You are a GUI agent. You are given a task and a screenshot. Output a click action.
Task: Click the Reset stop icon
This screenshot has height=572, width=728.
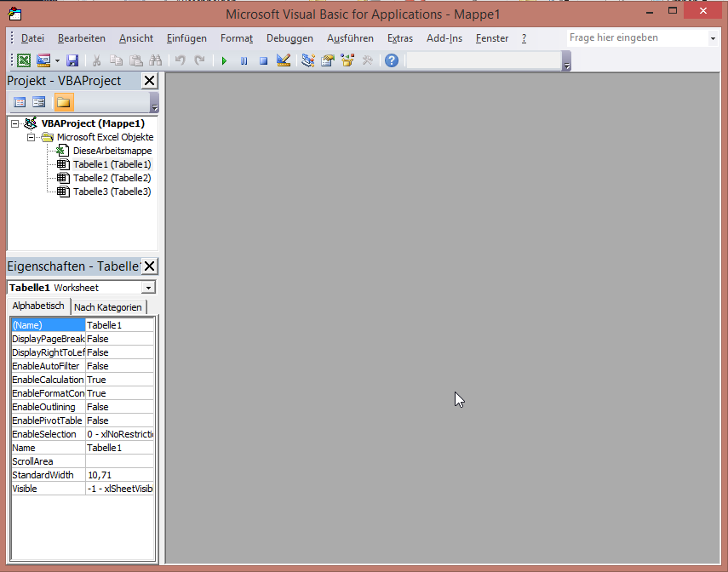[x=263, y=60]
